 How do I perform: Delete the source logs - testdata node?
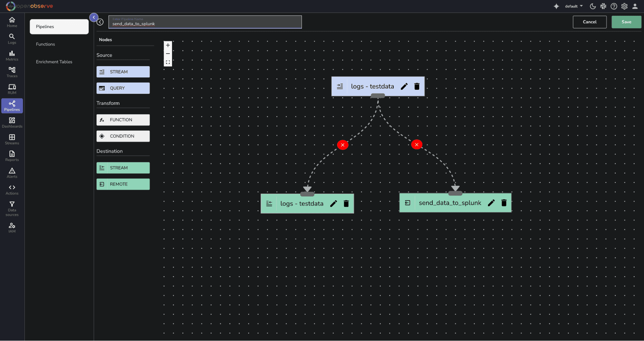click(417, 86)
